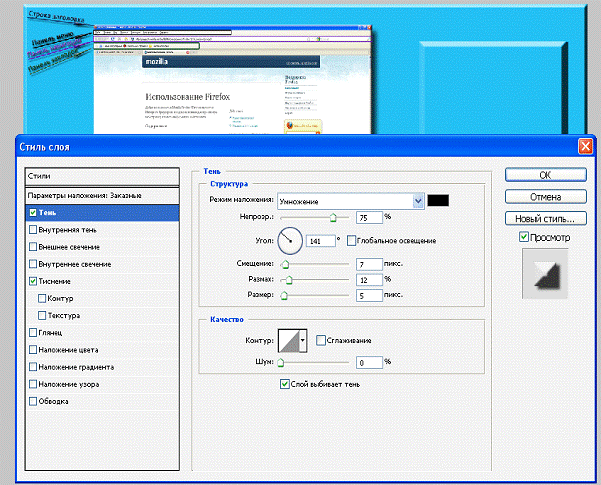Viewport: 601px width, 485px height.
Task: Open the Контур contour picker arrow
Action: 304,342
